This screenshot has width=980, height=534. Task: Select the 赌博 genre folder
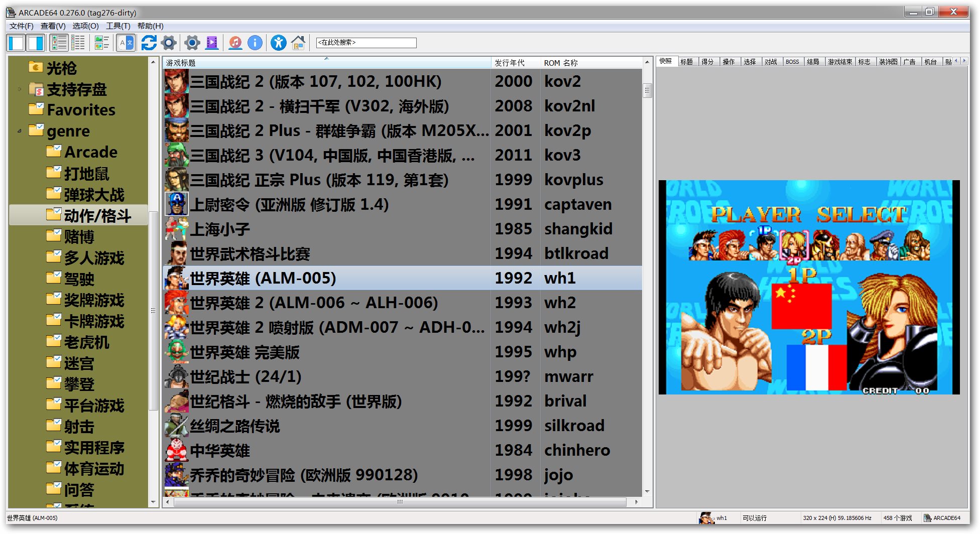point(70,237)
